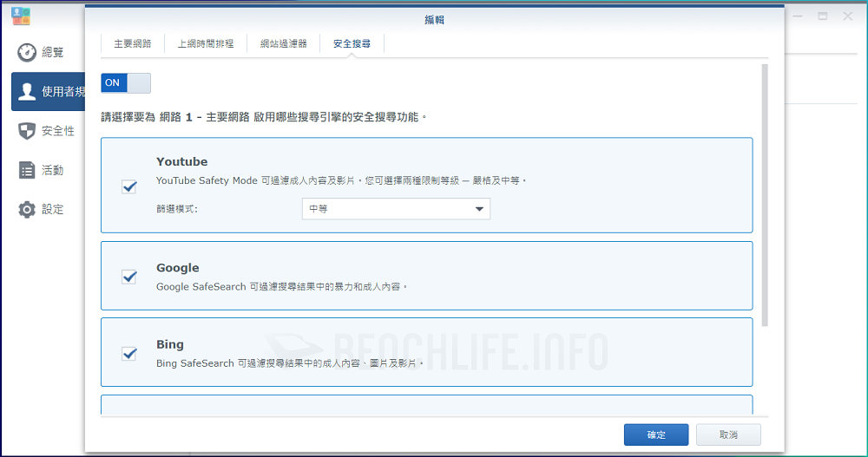
Task: Uncheck the Youtube safe search checkbox
Action: pyautogui.click(x=129, y=187)
